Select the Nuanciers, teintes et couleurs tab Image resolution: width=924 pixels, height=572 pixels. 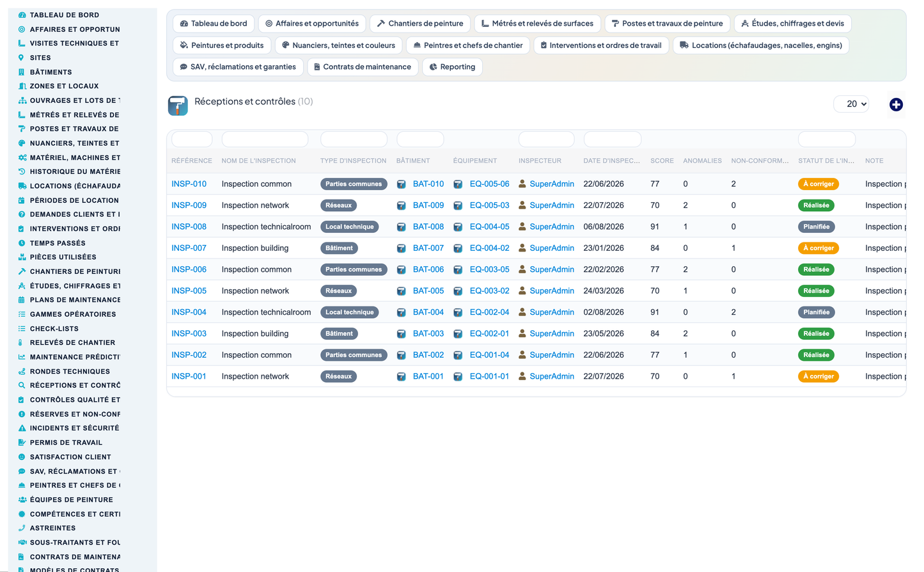point(339,45)
